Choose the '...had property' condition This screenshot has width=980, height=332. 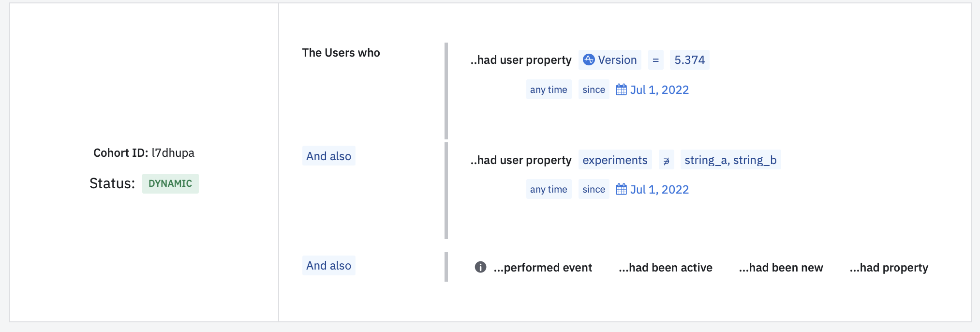889,268
